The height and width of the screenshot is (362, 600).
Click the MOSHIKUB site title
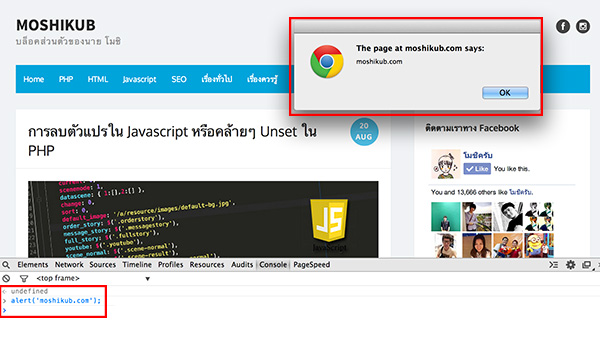point(56,25)
